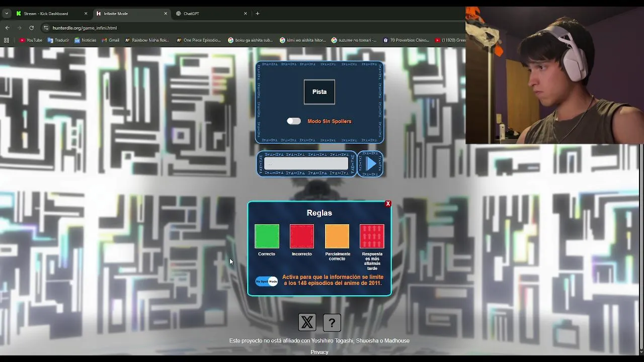Click the orange Parcialmente correcto swatch

click(x=337, y=236)
